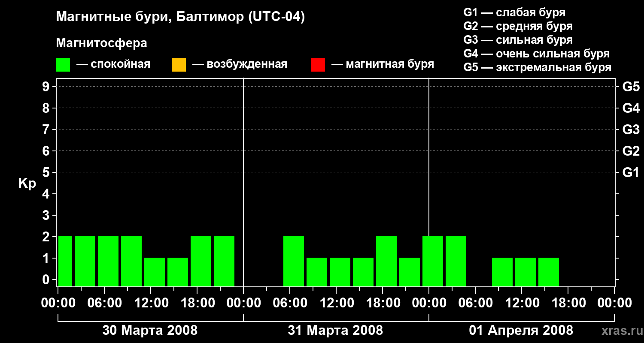This screenshot has height=343, width=644.
Task: Click the 31 March 06:00 bar with Kp 2
Action: (x=294, y=261)
